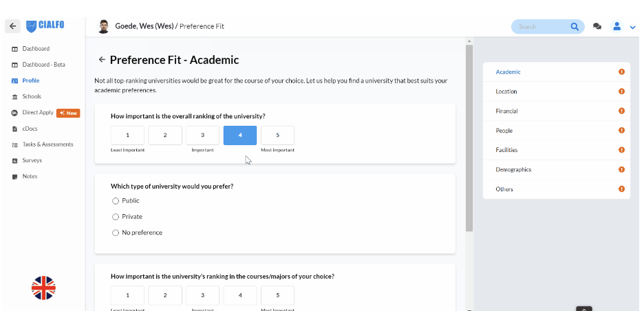Viewport: 644px width, 311px height.
Task: Select the Public university radio option
Action: point(116,201)
